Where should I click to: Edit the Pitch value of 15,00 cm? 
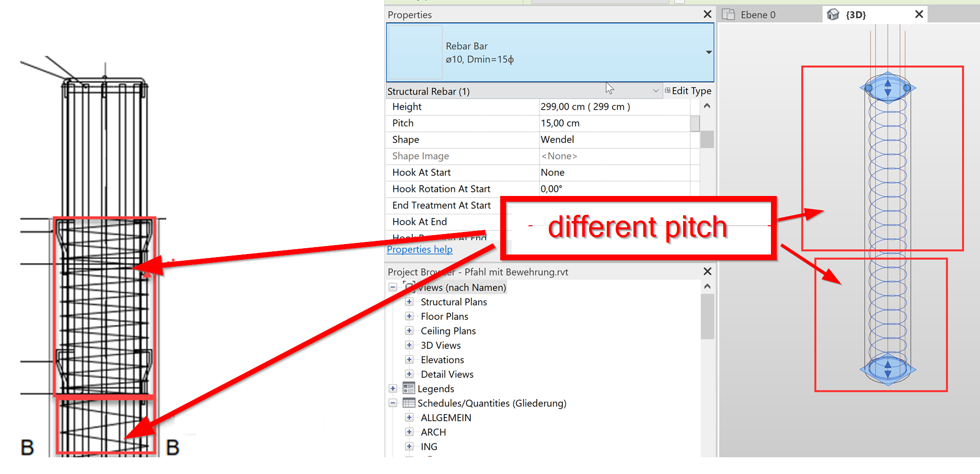click(560, 123)
